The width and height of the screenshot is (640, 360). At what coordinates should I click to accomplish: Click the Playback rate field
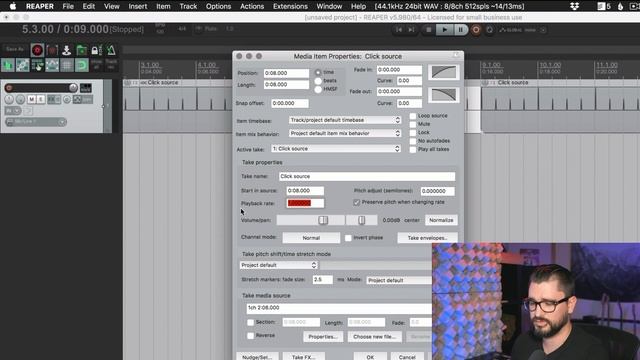pyautogui.click(x=305, y=203)
